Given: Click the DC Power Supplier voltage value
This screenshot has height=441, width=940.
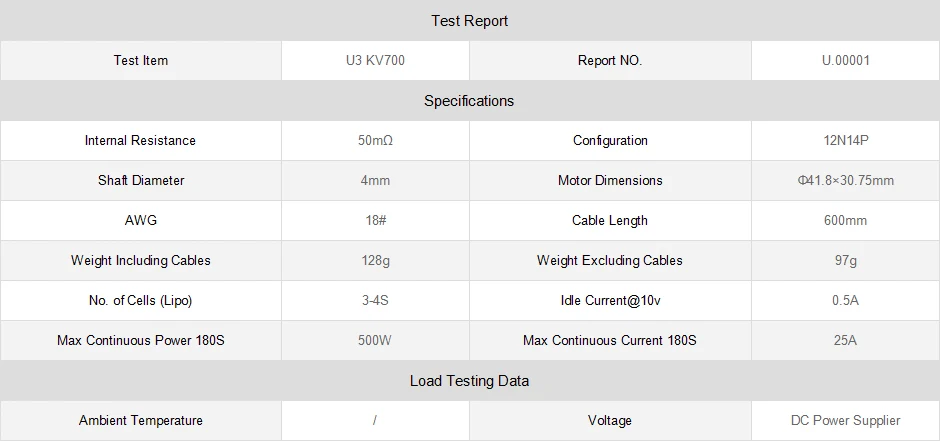Looking at the screenshot, I should (845, 420).
